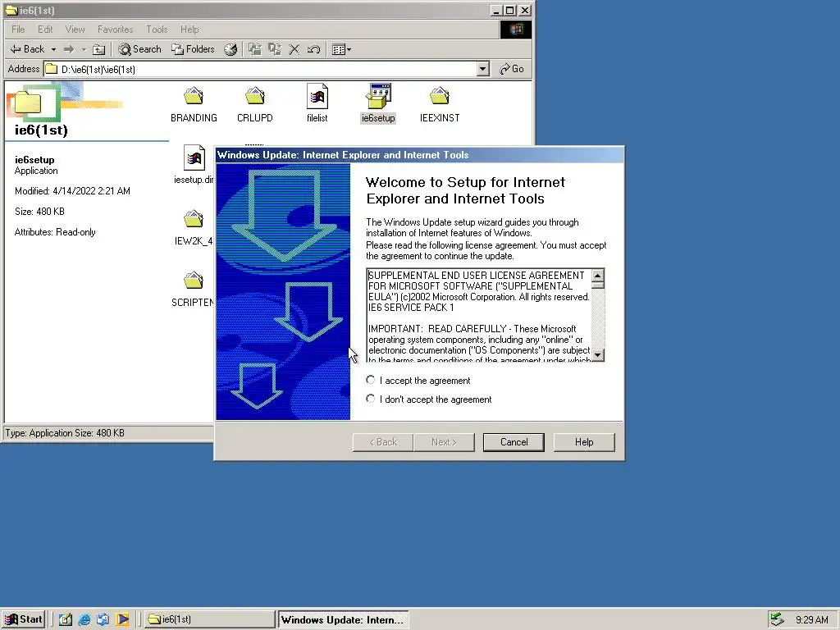Image resolution: width=840 pixels, height=630 pixels.
Task: Click the Windows logo throbber in Explorer
Action: coord(516,30)
